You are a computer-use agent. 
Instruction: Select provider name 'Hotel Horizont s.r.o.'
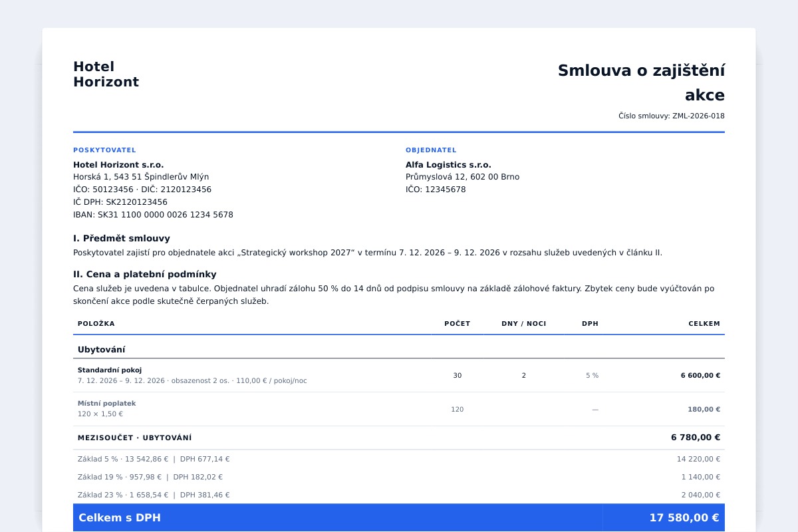pyautogui.click(x=118, y=165)
